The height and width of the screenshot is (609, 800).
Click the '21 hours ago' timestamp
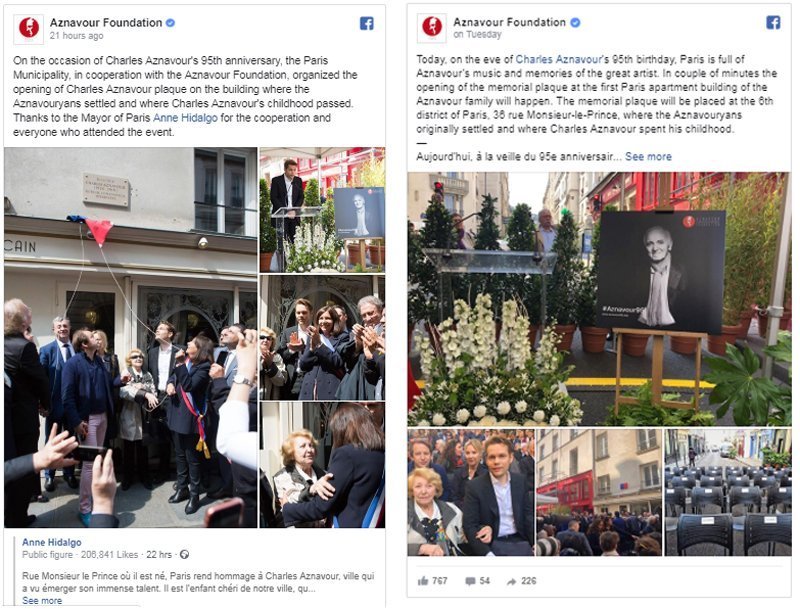tap(77, 36)
